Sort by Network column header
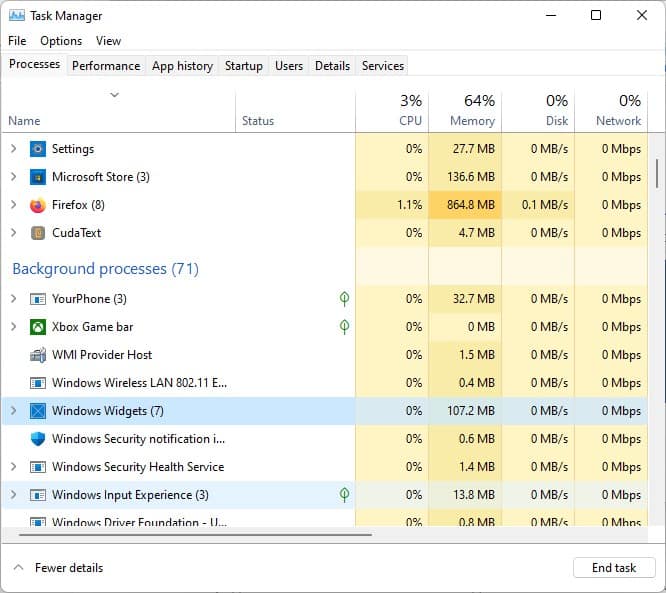 (611, 110)
